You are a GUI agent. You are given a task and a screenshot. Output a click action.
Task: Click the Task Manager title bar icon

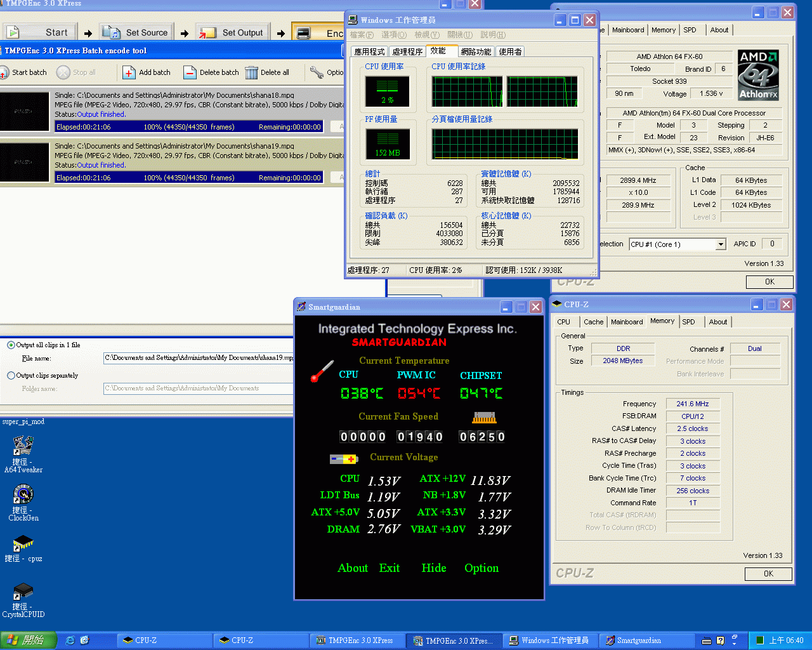coord(353,20)
